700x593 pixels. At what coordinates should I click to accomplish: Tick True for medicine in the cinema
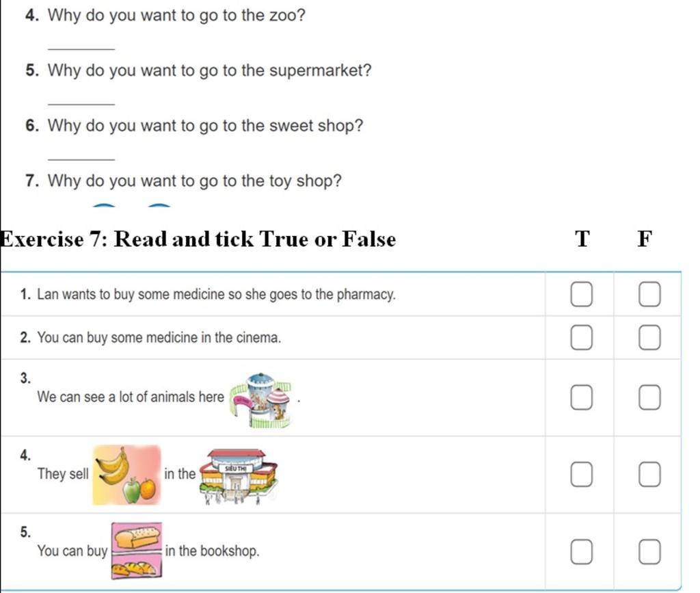click(581, 337)
